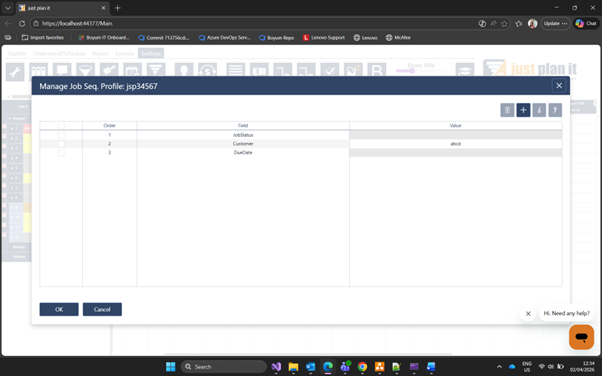Open a new browser tab
Image resolution: width=602 pixels, height=376 pixels.
[x=117, y=8]
